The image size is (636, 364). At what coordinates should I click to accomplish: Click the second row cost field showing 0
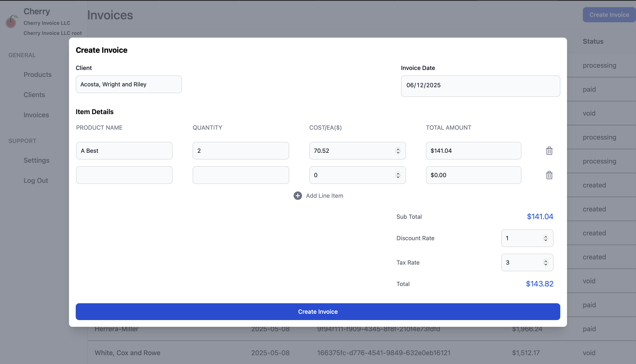click(357, 175)
